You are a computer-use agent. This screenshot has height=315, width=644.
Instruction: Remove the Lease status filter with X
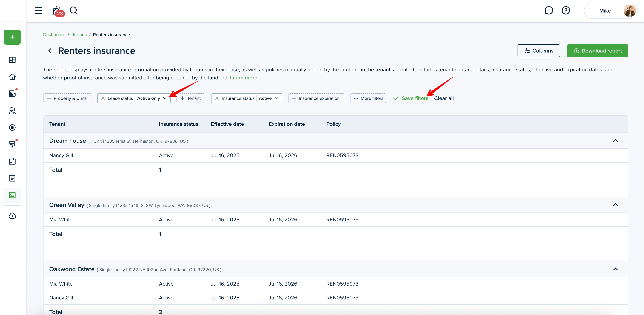tap(103, 98)
